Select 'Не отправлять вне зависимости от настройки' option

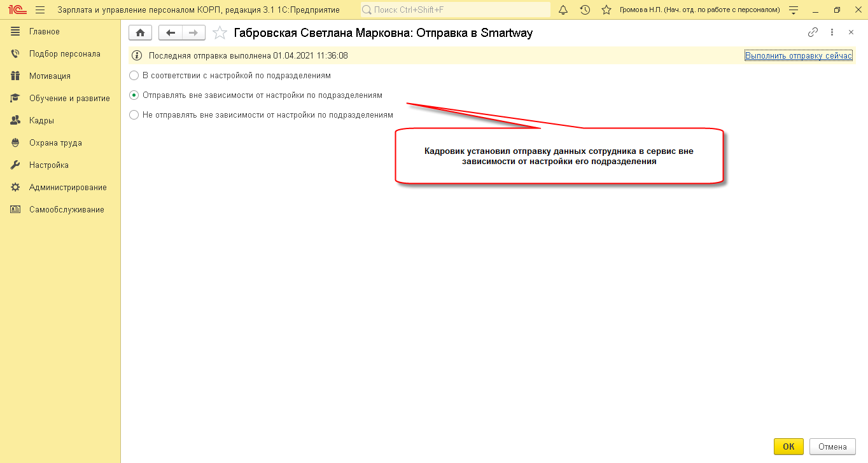261,115
